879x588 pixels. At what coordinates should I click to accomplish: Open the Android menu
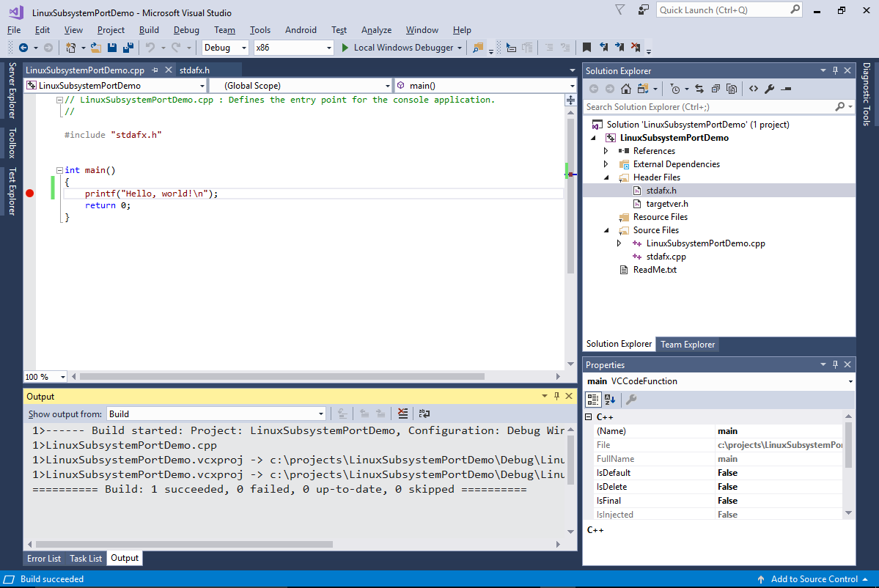tap(301, 30)
